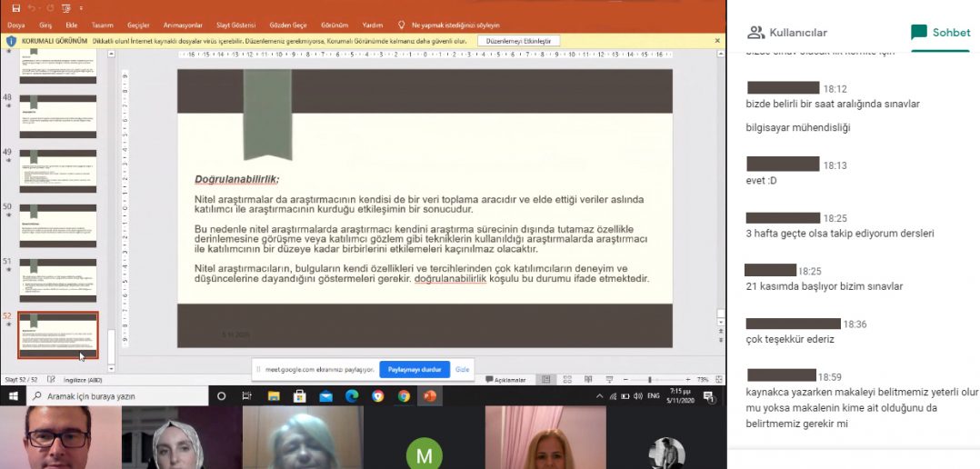Select slide 49 thumbnail
This screenshot has width=980, height=469.
point(57,171)
